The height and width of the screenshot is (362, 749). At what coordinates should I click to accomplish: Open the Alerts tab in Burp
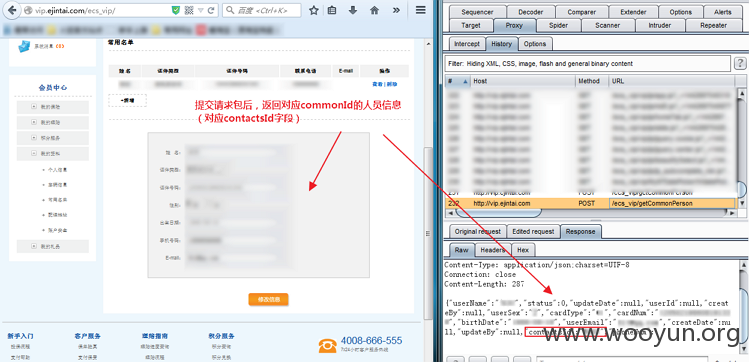point(723,12)
